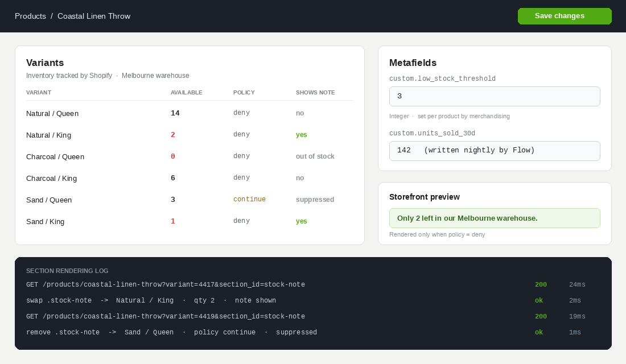Screen dimensions: 626x364
Task: Click the custom.units_sold_30d label
Action: coord(432,133)
